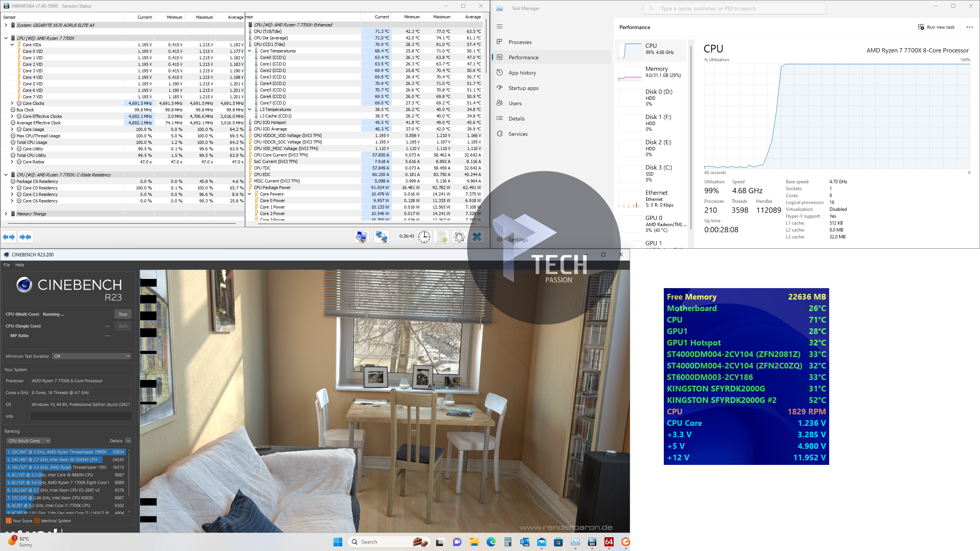980x551 pixels.
Task: Open the Minimum Test Duration dropdown
Action: pyautogui.click(x=91, y=356)
